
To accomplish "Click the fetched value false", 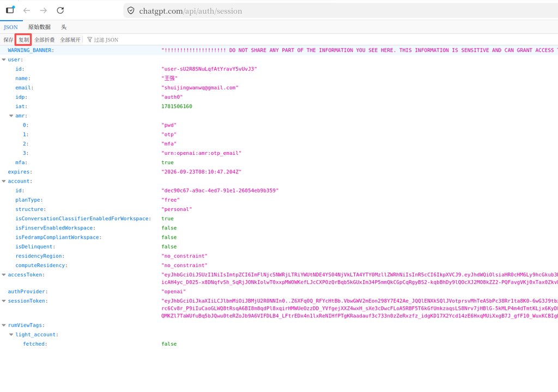I will coord(169,344).
